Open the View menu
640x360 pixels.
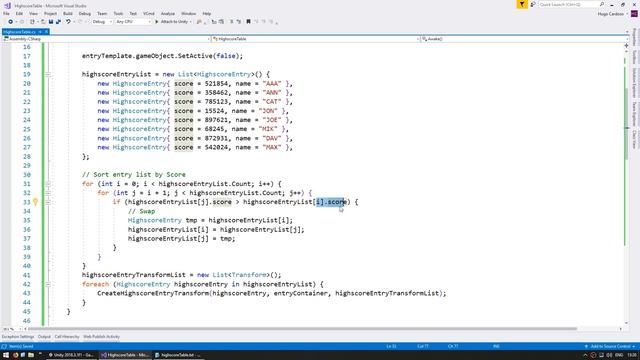(33, 13)
